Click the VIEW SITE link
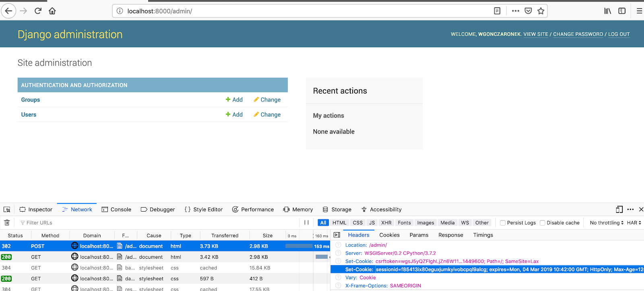The image size is (644, 291). (x=536, y=34)
